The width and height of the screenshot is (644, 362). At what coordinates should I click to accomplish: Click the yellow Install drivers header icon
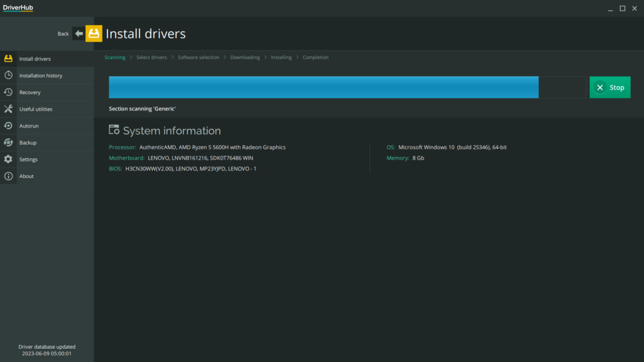(94, 33)
